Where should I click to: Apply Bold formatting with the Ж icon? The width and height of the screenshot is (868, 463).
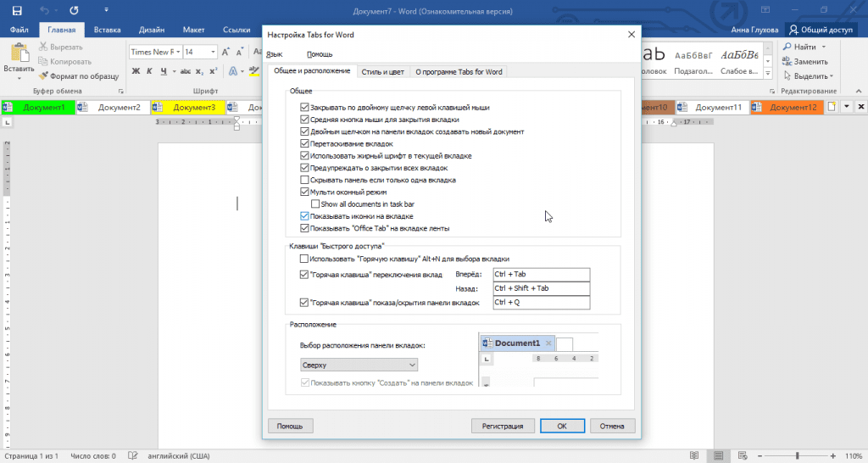(x=136, y=71)
